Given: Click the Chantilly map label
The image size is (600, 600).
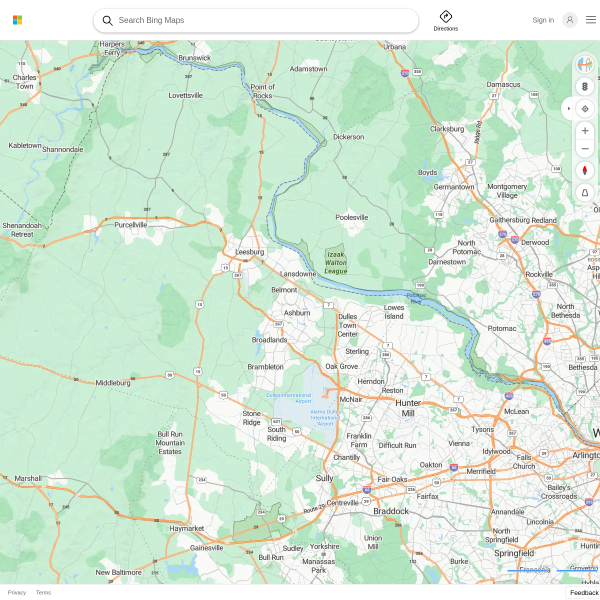Looking at the screenshot, I should (x=346, y=458).
